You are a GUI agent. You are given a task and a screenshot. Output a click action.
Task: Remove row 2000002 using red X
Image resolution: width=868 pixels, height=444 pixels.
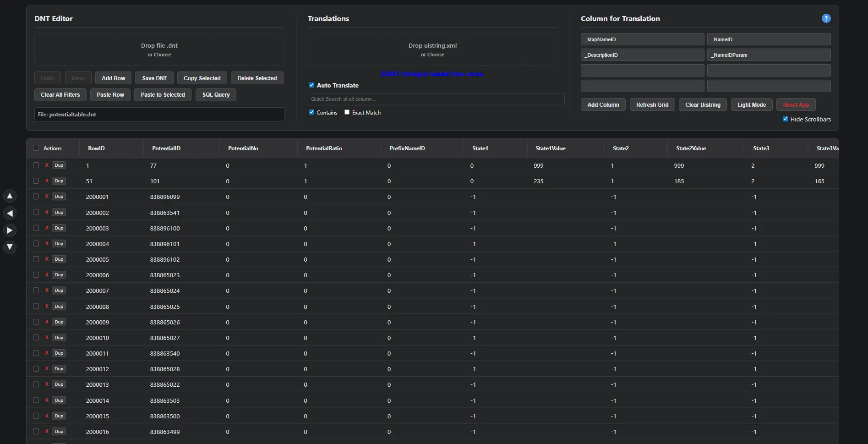(47, 213)
